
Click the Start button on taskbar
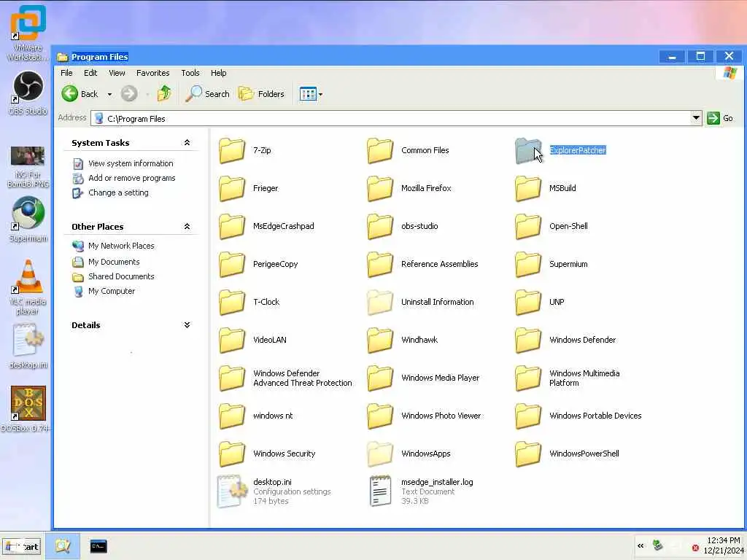[21, 547]
